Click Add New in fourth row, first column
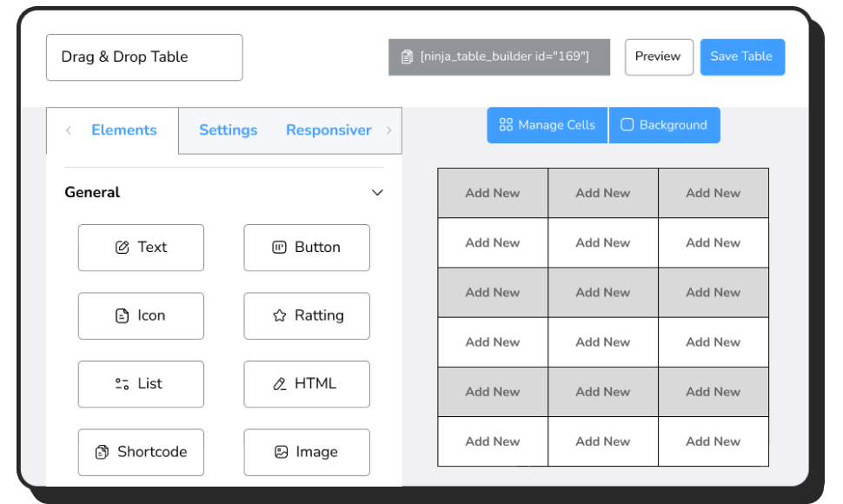 tap(493, 342)
